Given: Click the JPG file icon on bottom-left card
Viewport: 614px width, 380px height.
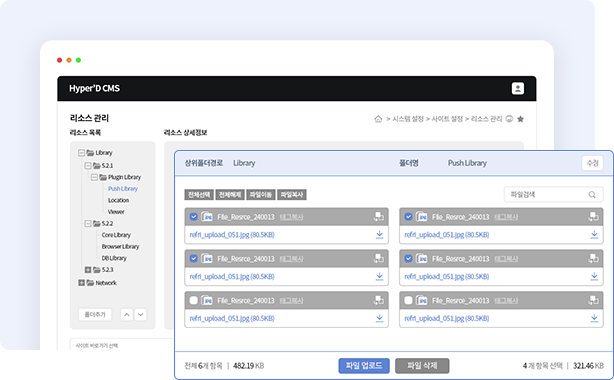Looking at the screenshot, I should 207,300.
